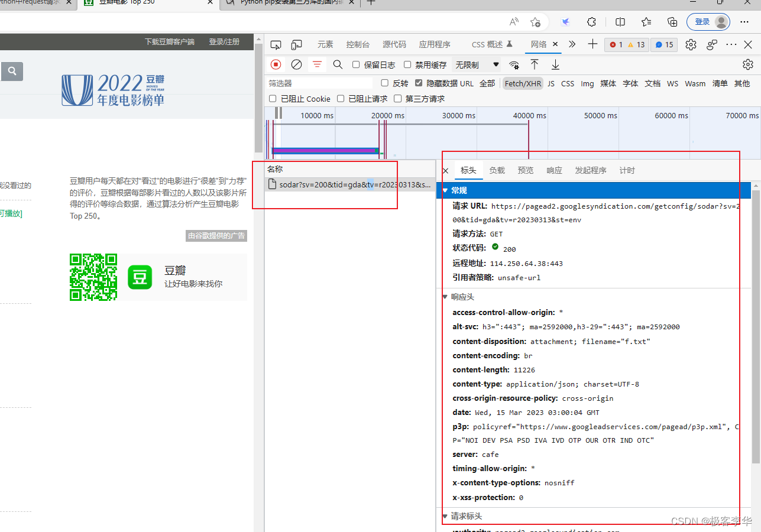Toggle split screen browser icon
Viewport: 761px width, 532px height.
click(x=620, y=22)
